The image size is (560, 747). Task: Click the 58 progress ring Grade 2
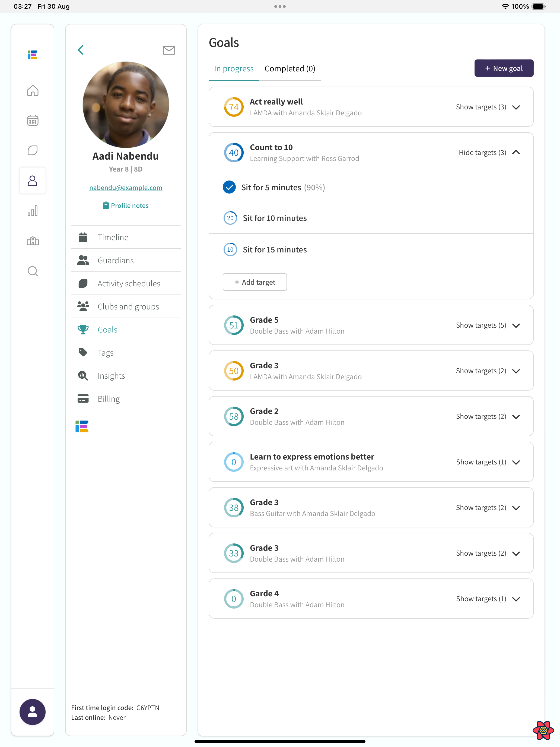pos(234,416)
